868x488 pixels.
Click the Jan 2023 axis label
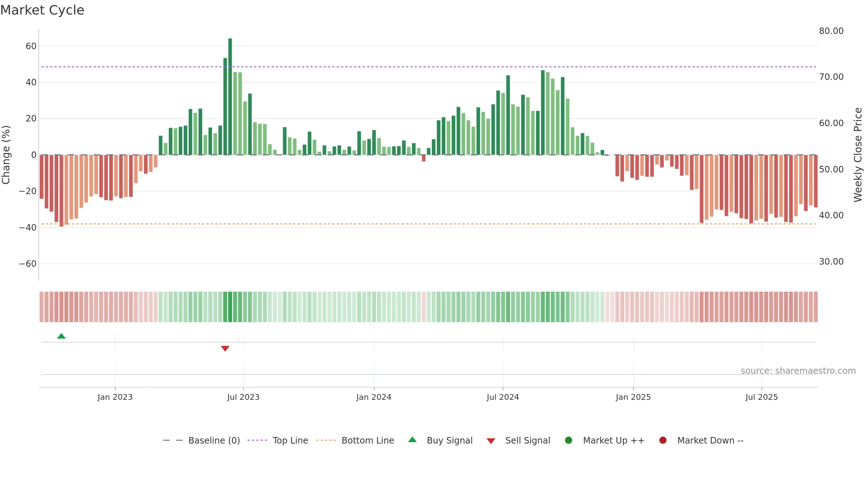tap(115, 397)
